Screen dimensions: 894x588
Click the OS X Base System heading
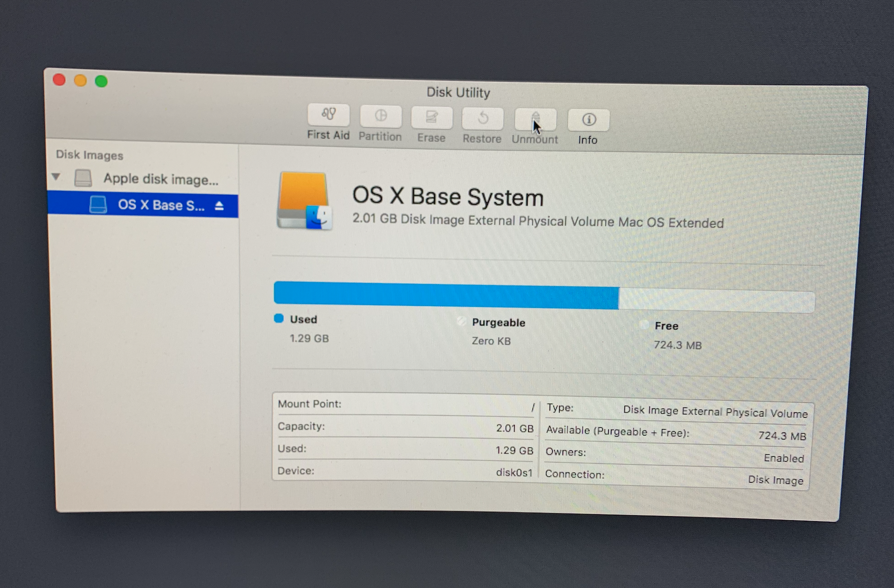pos(448,197)
